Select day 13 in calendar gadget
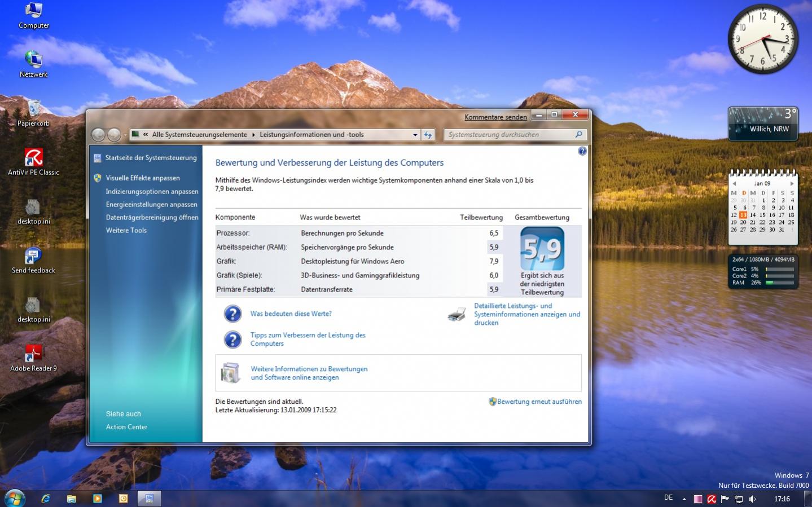 pyautogui.click(x=743, y=215)
